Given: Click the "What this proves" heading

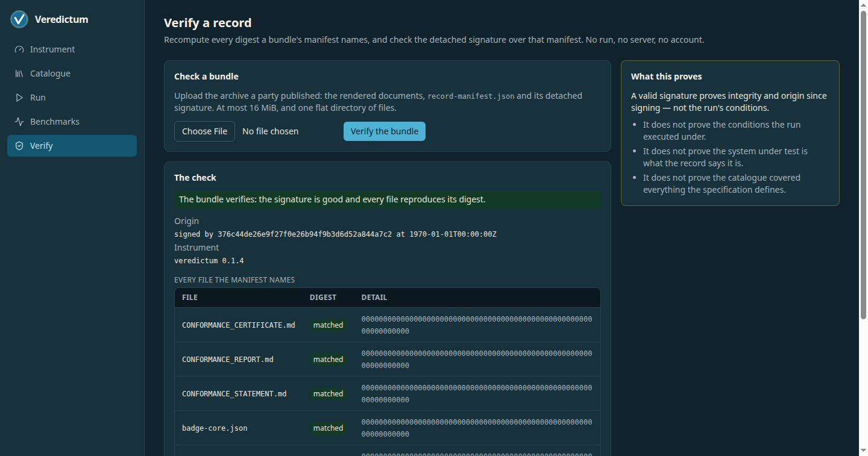Looking at the screenshot, I should [667, 77].
